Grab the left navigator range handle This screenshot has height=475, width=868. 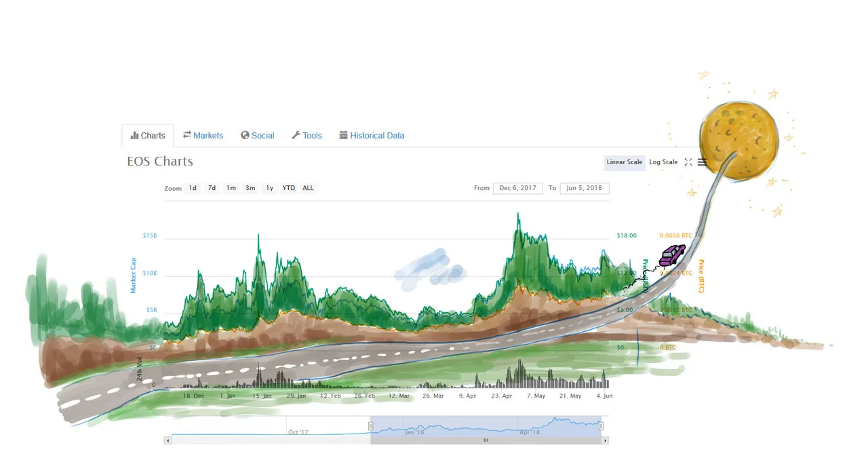[371, 426]
